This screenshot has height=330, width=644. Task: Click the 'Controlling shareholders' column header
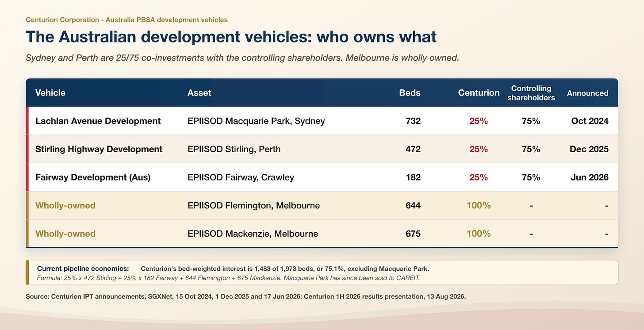[x=531, y=93]
